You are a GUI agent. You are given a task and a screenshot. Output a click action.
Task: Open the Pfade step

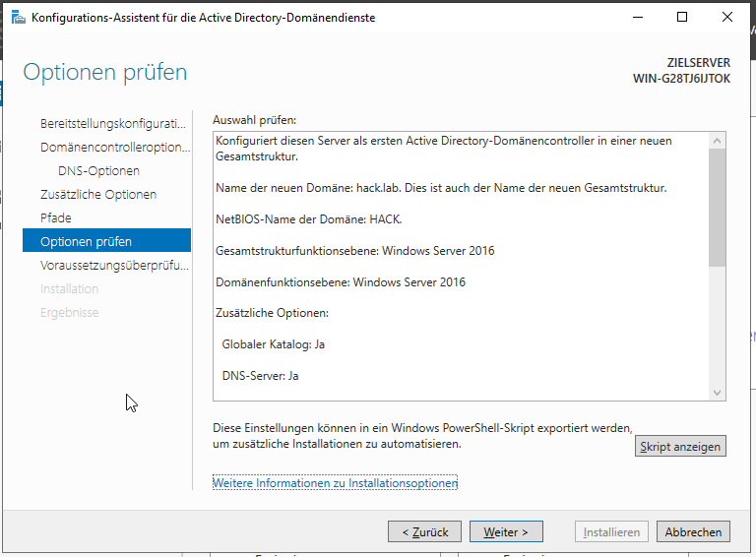point(55,218)
